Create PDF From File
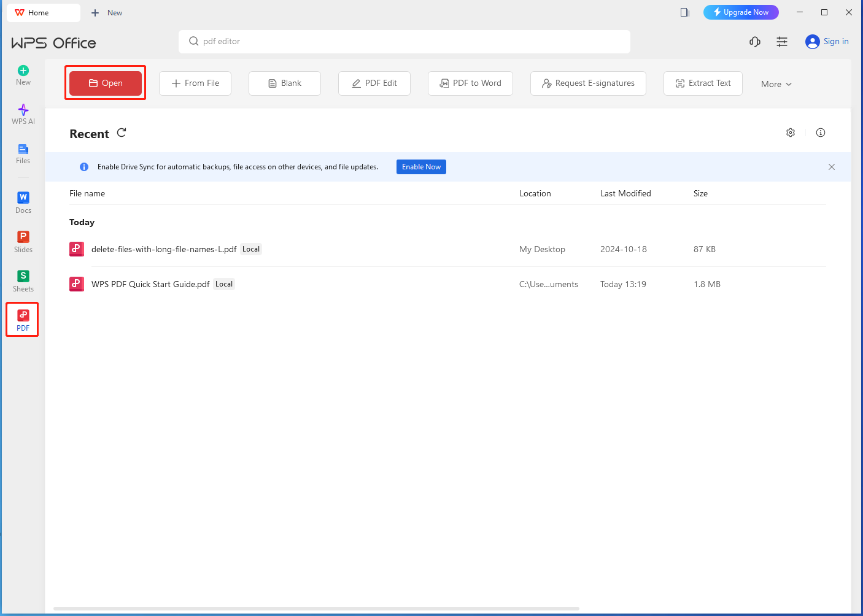863x616 pixels. point(195,83)
